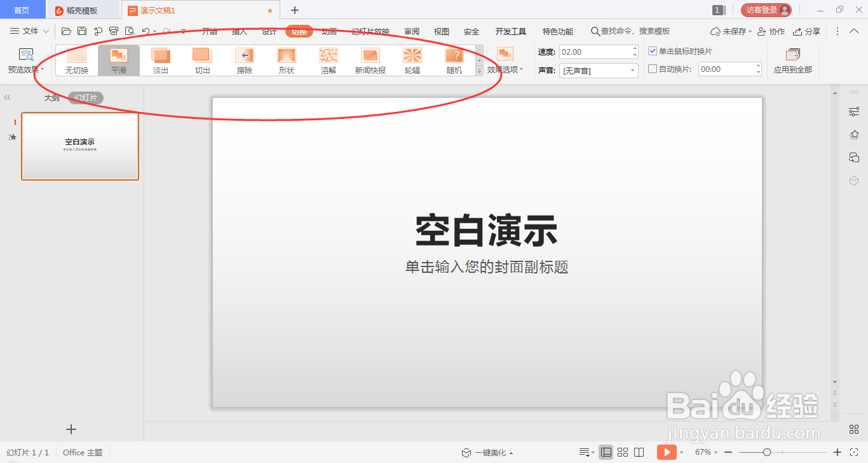Click the 速度 speed input field
The width and height of the screenshot is (868, 463).
(599, 52)
